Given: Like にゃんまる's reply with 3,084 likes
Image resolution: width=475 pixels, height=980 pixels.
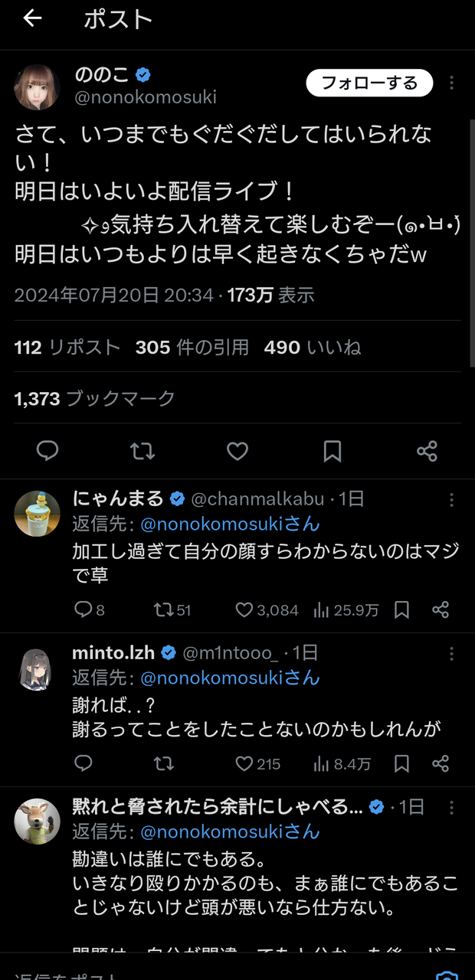Looking at the screenshot, I should coord(267,610).
